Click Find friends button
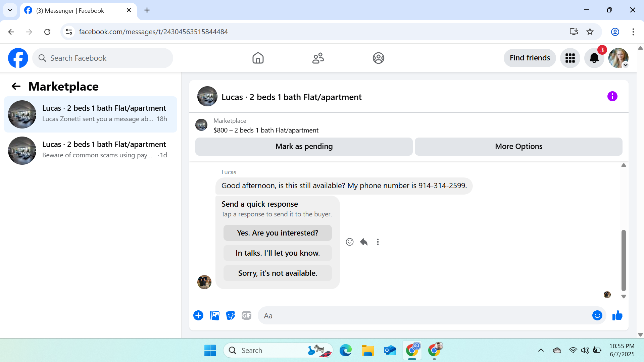The width and height of the screenshot is (644, 362). point(530,58)
